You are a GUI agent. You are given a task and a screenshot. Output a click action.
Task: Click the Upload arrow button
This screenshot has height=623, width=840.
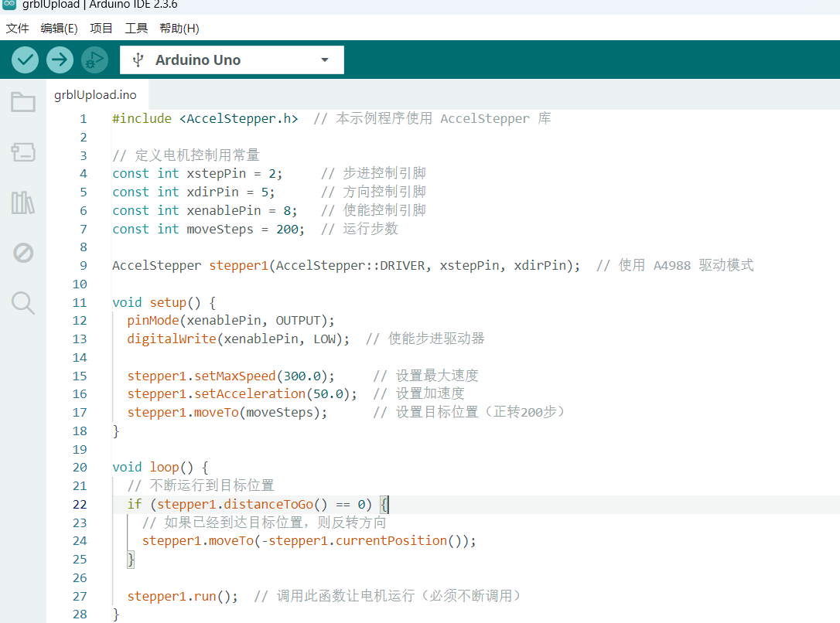[x=60, y=60]
